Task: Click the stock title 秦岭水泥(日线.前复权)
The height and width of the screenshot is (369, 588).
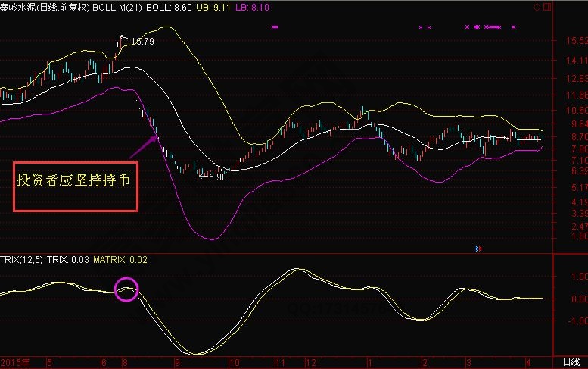Action: click(x=45, y=8)
